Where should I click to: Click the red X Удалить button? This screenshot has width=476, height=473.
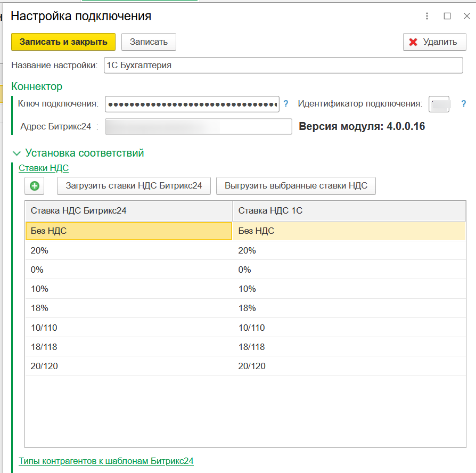pyautogui.click(x=434, y=42)
